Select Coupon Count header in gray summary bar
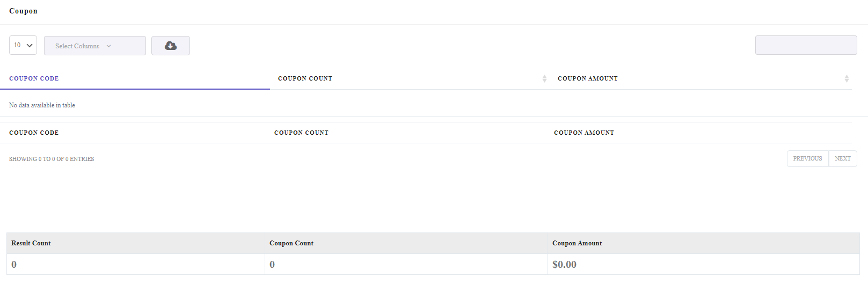Screen dimensions: 868x284 (x=291, y=243)
